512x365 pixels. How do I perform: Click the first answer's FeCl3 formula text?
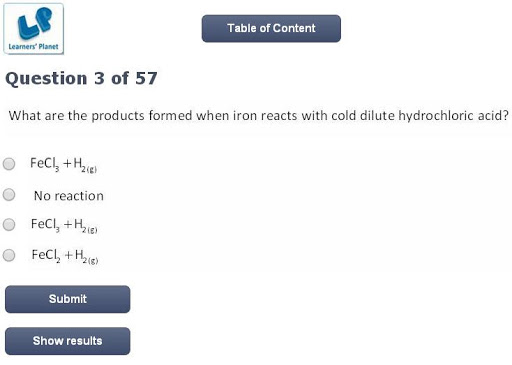tap(45, 164)
